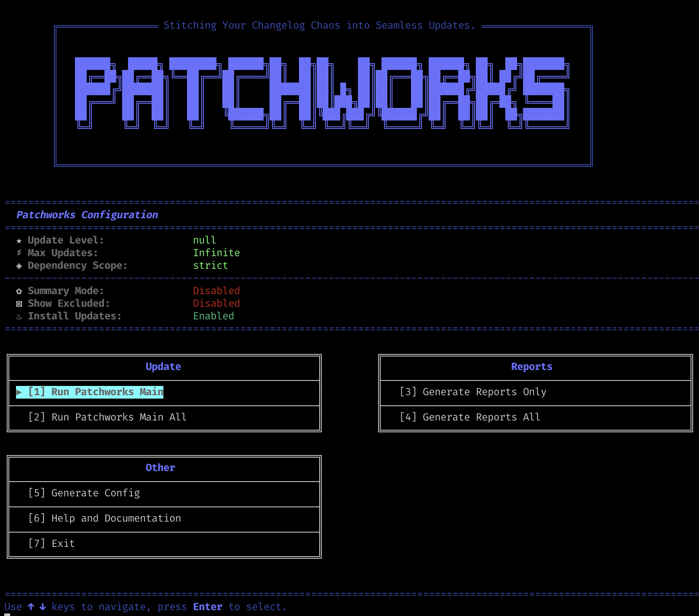This screenshot has height=616, width=699.
Task: Expand the Other menu section
Action: tap(160, 467)
